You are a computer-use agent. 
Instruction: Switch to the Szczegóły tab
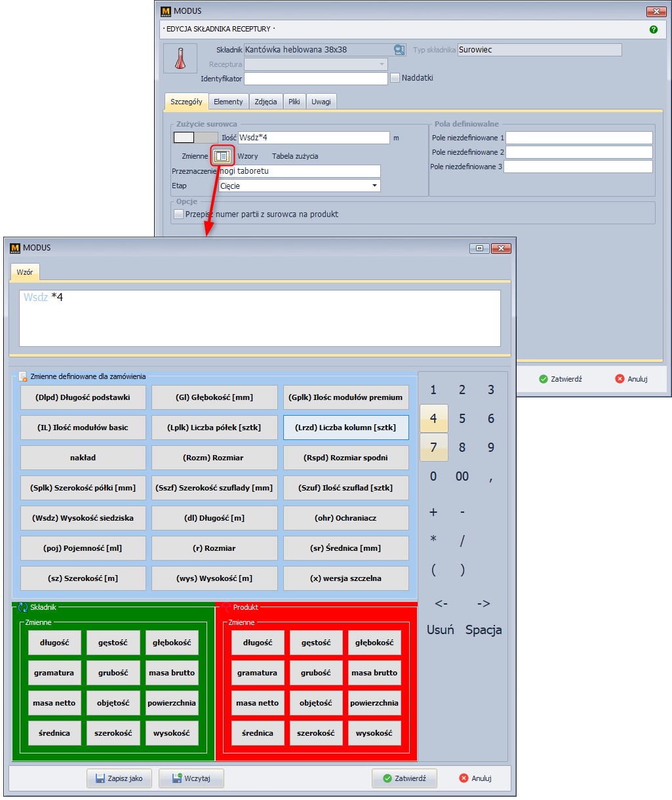186,102
